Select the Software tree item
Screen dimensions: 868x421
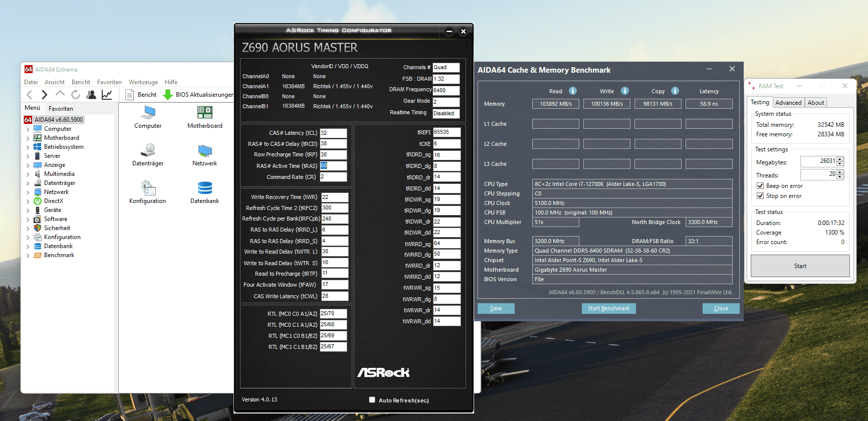(x=51, y=219)
